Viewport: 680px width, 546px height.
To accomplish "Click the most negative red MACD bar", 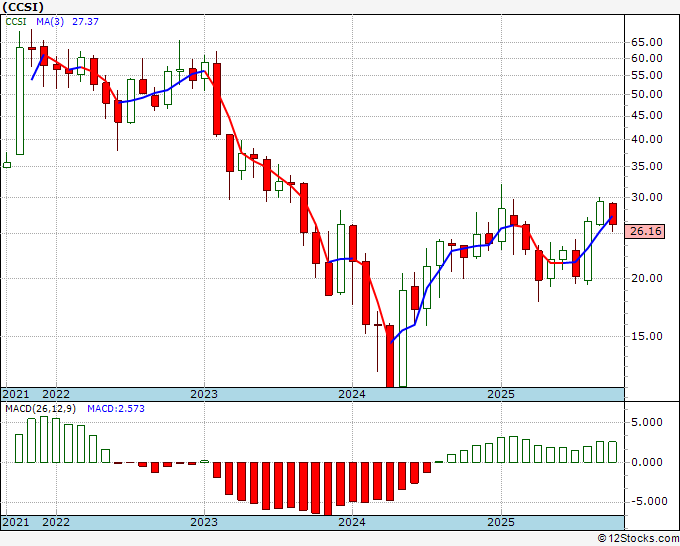I will tap(328, 489).
